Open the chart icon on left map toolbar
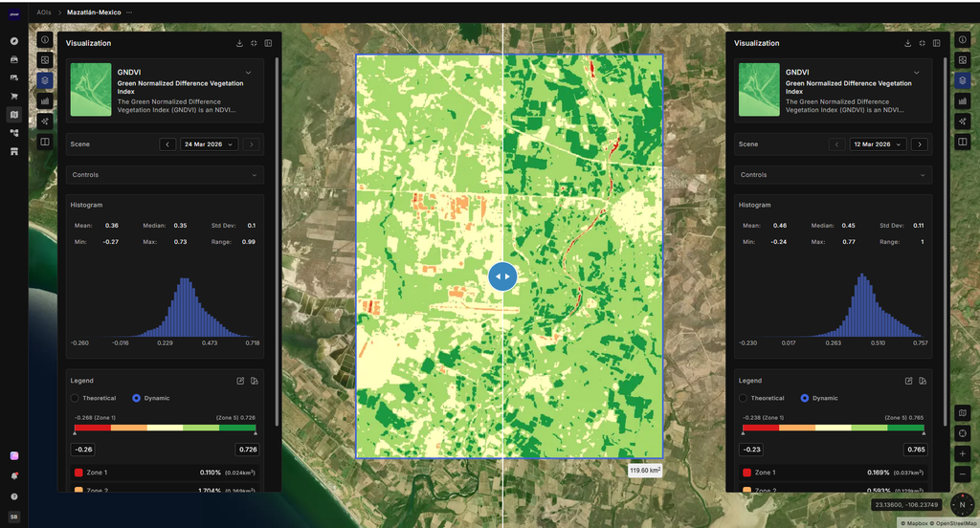This screenshot has width=980, height=528. 45,100
